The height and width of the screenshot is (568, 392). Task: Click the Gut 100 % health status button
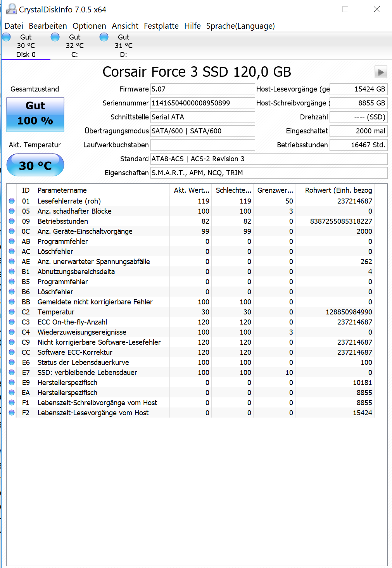coord(35,115)
